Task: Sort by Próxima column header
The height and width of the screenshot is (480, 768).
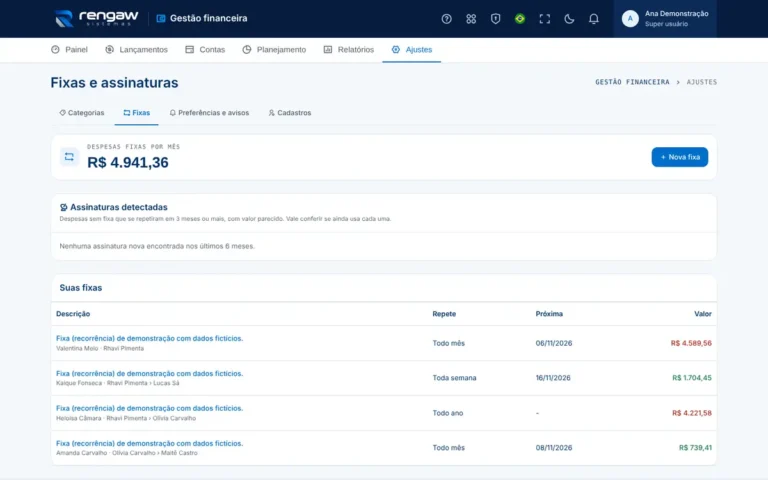Action: pyautogui.click(x=549, y=314)
